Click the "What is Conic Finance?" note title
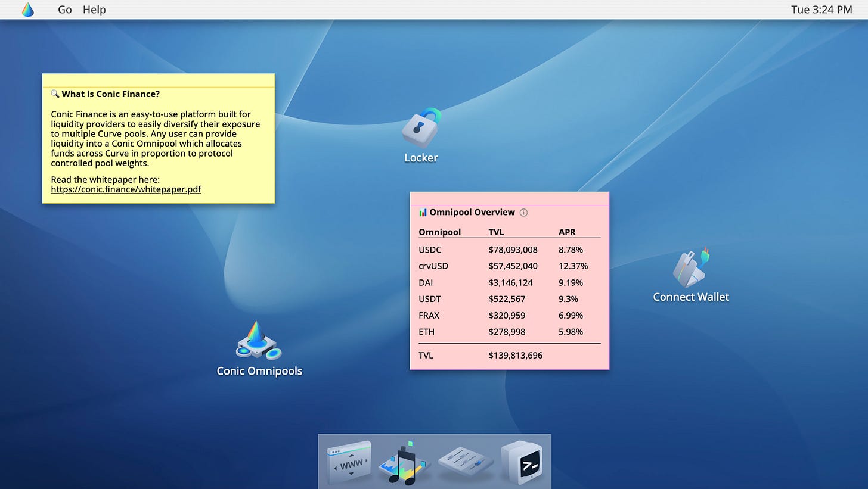Viewport: 868px width, 489px height. click(x=111, y=94)
